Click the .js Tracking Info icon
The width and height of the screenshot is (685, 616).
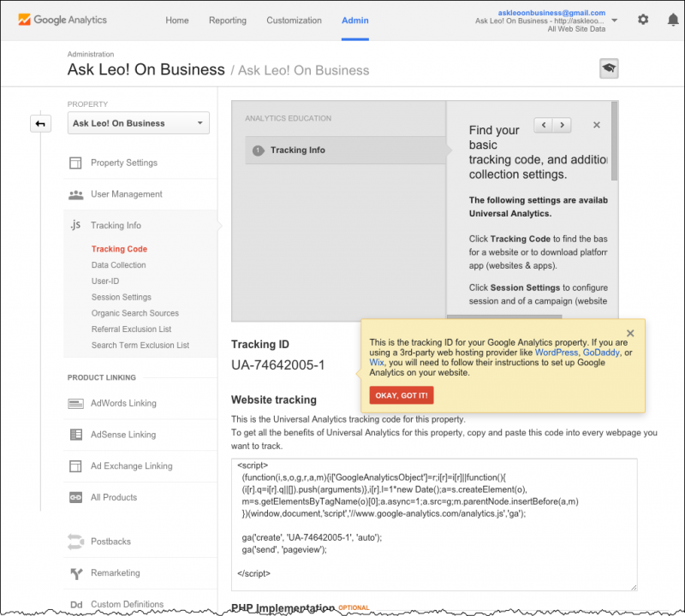[75, 225]
